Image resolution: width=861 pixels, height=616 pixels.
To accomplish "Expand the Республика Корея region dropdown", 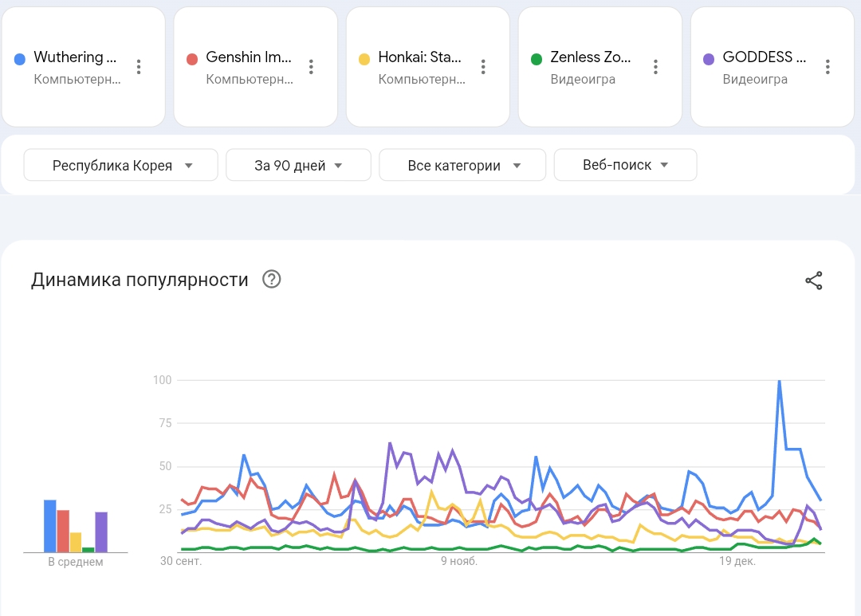I will pyautogui.click(x=121, y=166).
